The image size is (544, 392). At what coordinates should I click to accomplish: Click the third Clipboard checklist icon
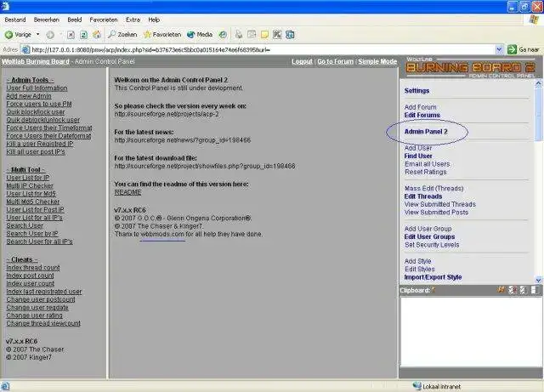[523, 290]
